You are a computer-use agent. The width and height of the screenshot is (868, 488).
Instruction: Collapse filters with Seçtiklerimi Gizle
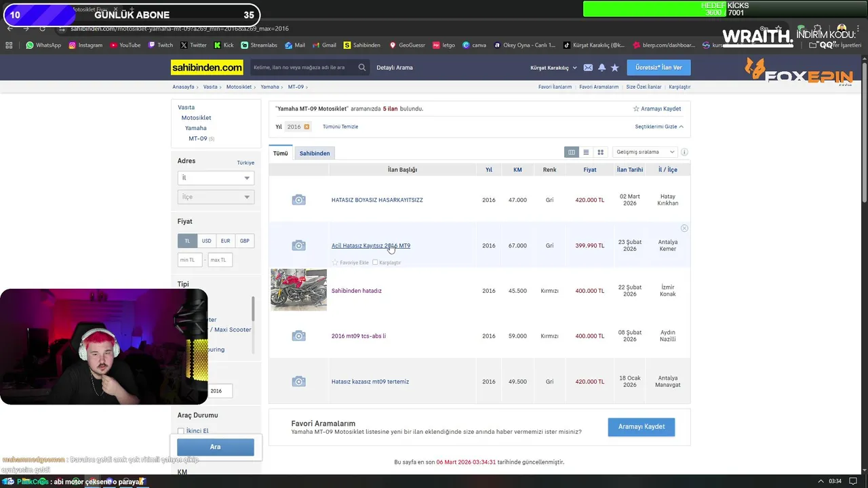pyautogui.click(x=659, y=127)
